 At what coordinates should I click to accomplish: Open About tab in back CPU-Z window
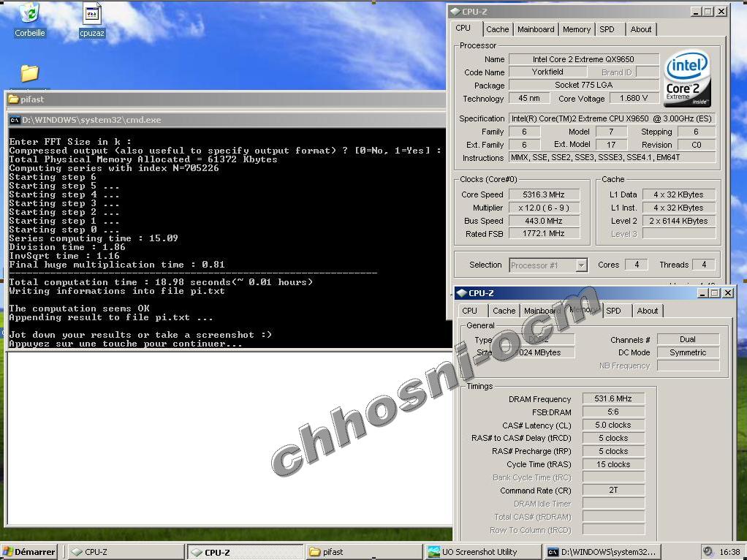click(641, 29)
